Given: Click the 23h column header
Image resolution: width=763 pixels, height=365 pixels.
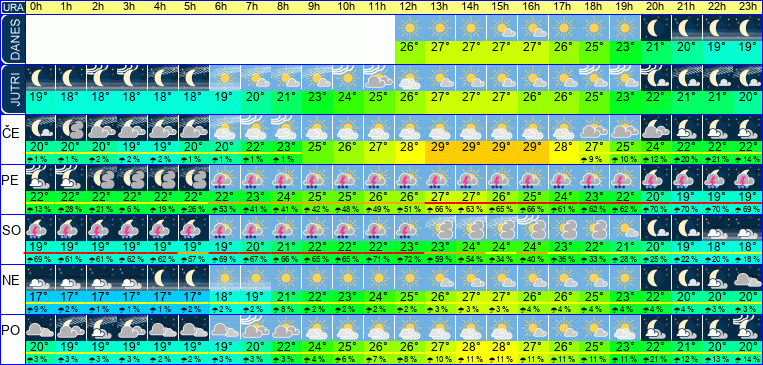Looking at the screenshot, I should pyautogui.click(x=748, y=7).
